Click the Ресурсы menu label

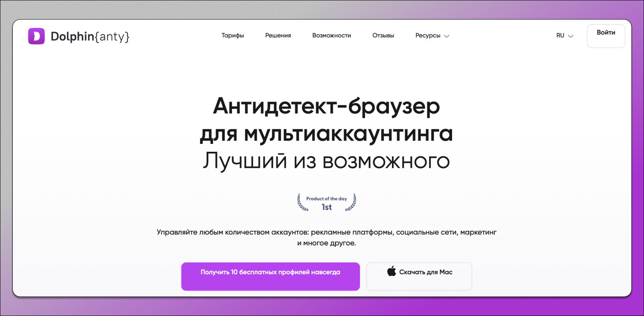point(427,35)
